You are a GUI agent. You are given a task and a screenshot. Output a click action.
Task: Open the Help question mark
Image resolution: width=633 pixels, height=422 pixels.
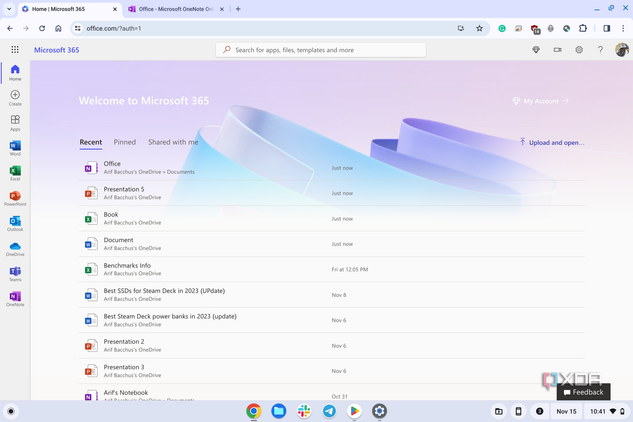(600, 50)
